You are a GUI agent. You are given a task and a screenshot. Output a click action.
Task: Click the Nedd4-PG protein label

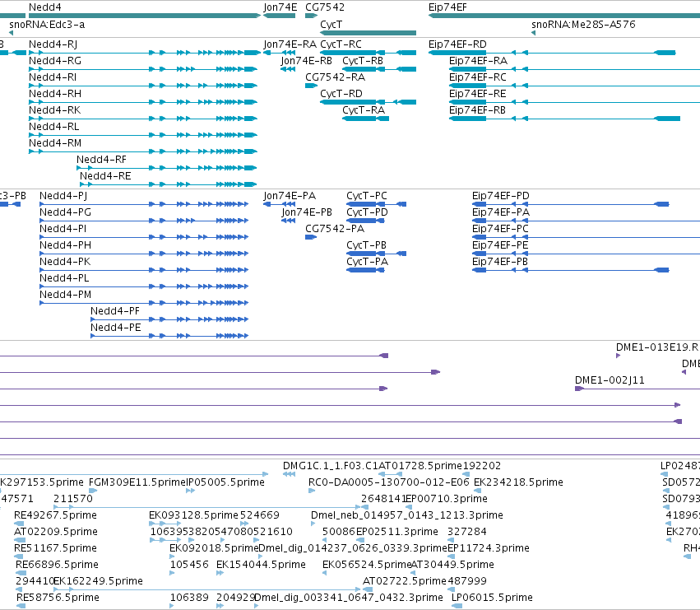[65, 212]
